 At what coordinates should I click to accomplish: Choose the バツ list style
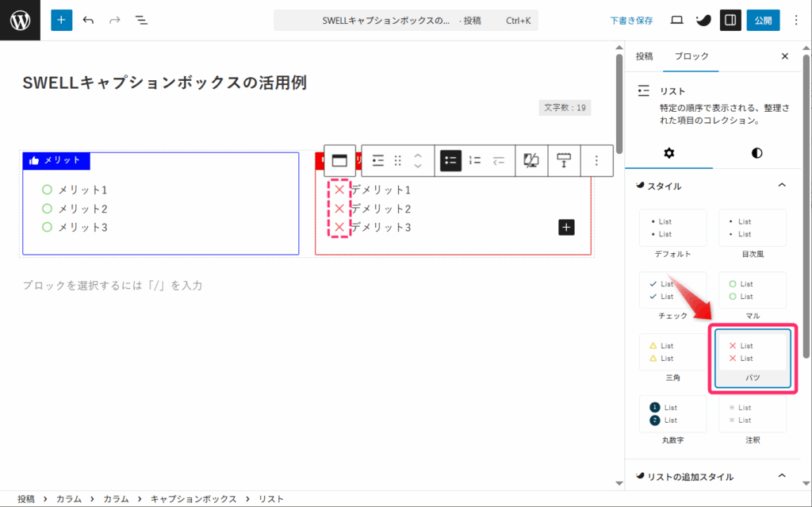pyautogui.click(x=753, y=358)
